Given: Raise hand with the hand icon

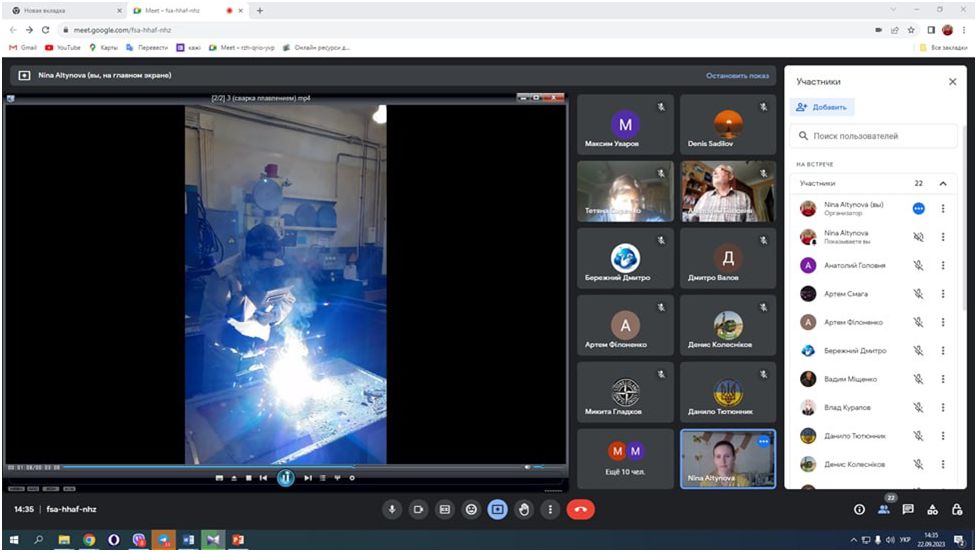Looking at the screenshot, I should (x=524, y=510).
